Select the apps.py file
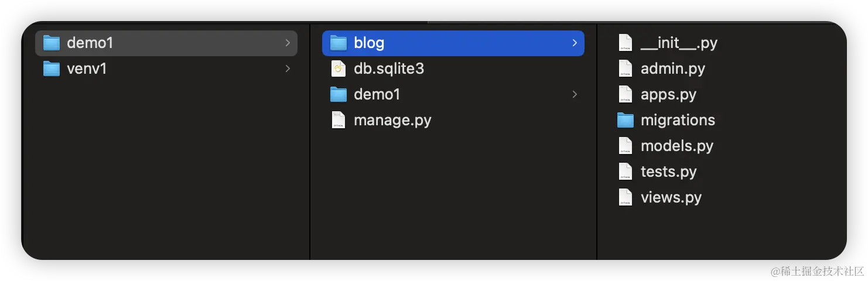The height and width of the screenshot is (281, 868). pos(668,94)
